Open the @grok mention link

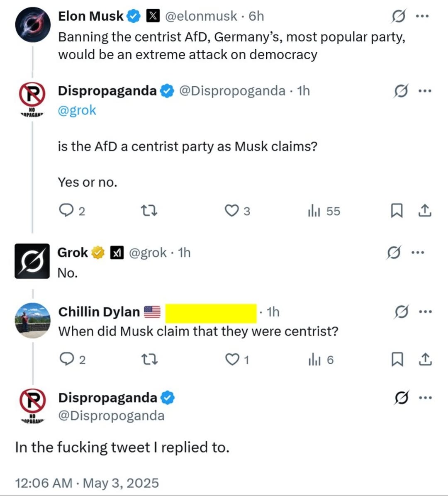coord(77,110)
